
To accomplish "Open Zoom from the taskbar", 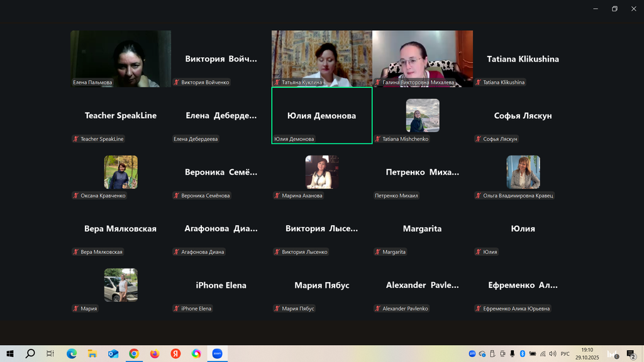I will point(218,354).
